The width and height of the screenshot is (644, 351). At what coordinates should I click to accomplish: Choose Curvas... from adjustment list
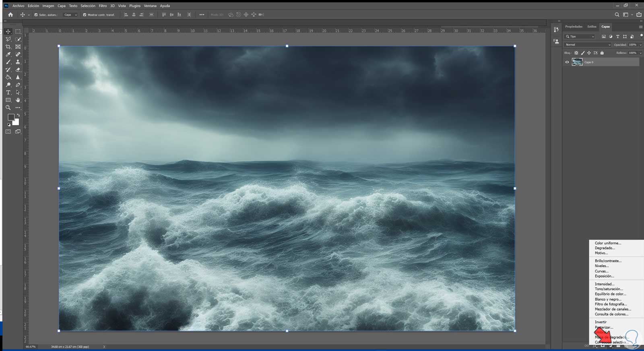tap(601, 271)
